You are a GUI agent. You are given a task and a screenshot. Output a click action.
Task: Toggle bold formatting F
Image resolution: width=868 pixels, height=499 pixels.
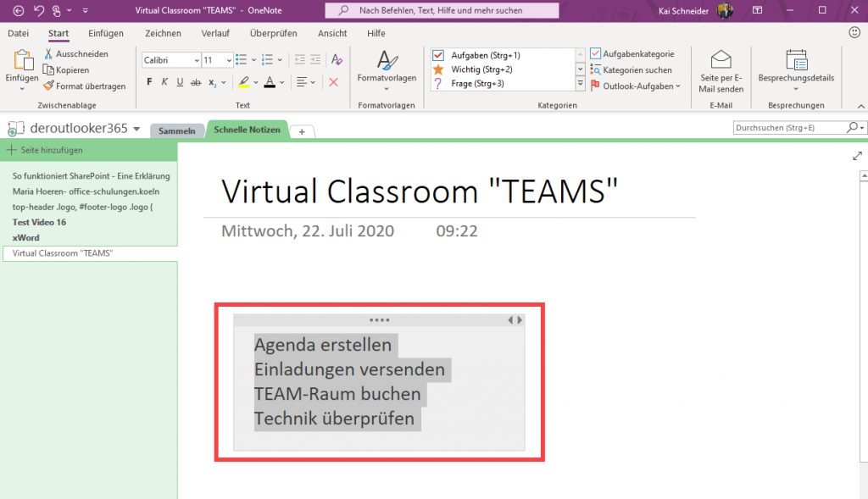pyautogui.click(x=149, y=82)
